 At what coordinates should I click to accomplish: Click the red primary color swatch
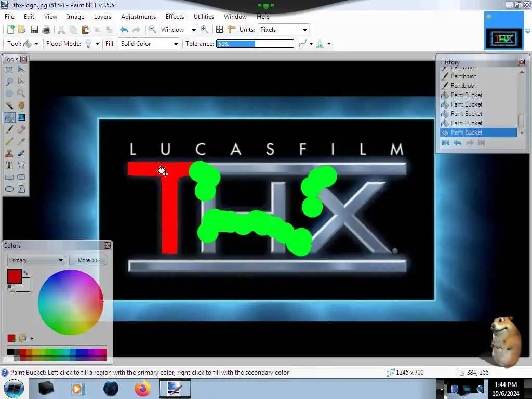tap(14, 276)
